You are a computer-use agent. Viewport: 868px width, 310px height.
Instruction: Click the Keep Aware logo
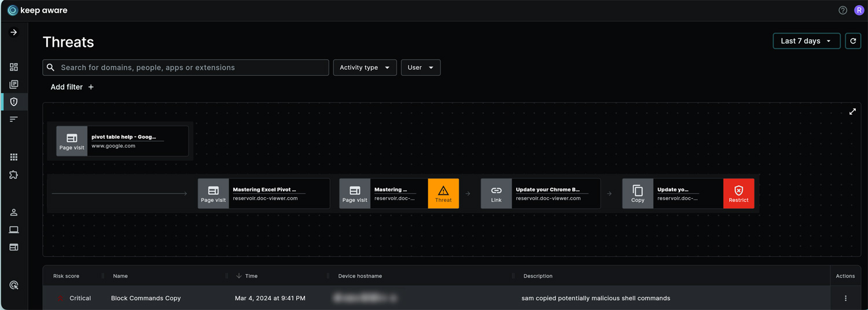(37, 10)
